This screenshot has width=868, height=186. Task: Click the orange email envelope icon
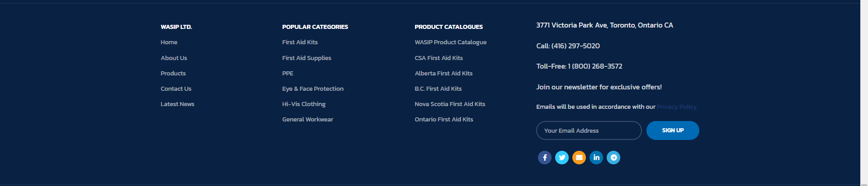click(x=579, y=158)
